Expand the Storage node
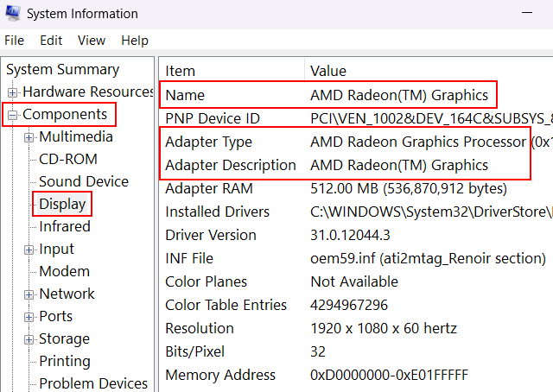 [x=29, y=340]
